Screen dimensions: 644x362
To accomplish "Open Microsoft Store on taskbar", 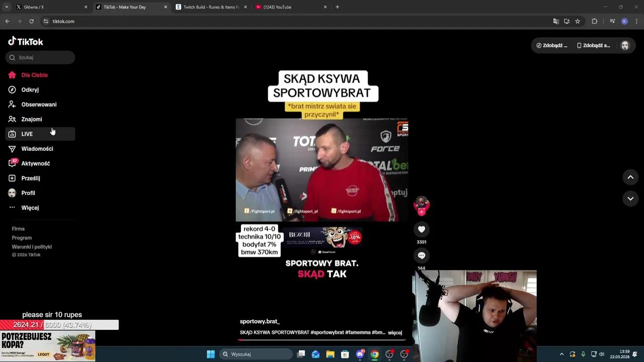I will (345, 354).
